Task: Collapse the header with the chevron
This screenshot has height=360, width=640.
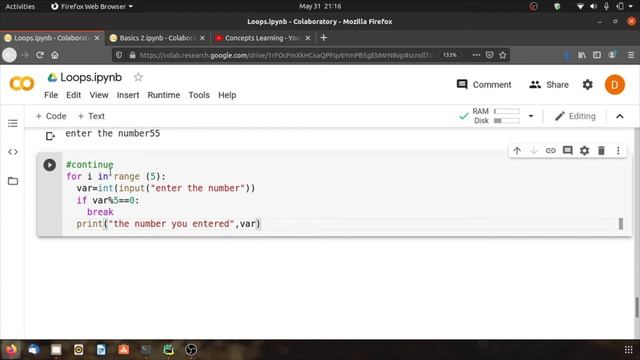Action: click(x=620, y=116)
